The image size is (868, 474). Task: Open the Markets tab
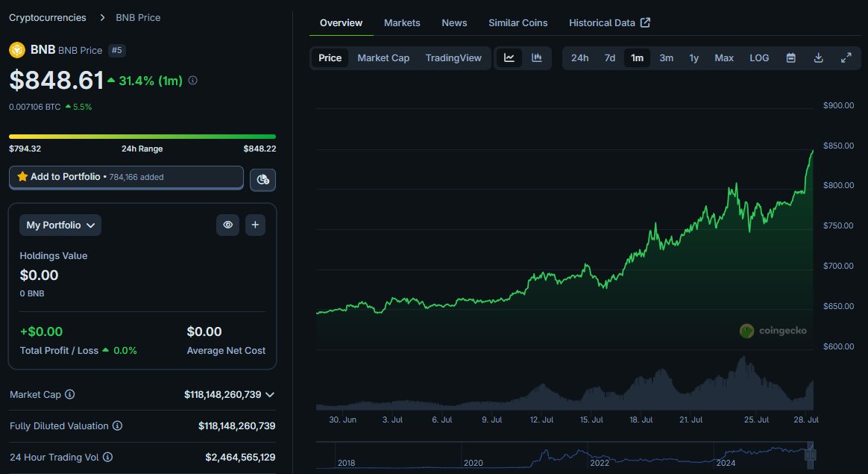point(402,22)
